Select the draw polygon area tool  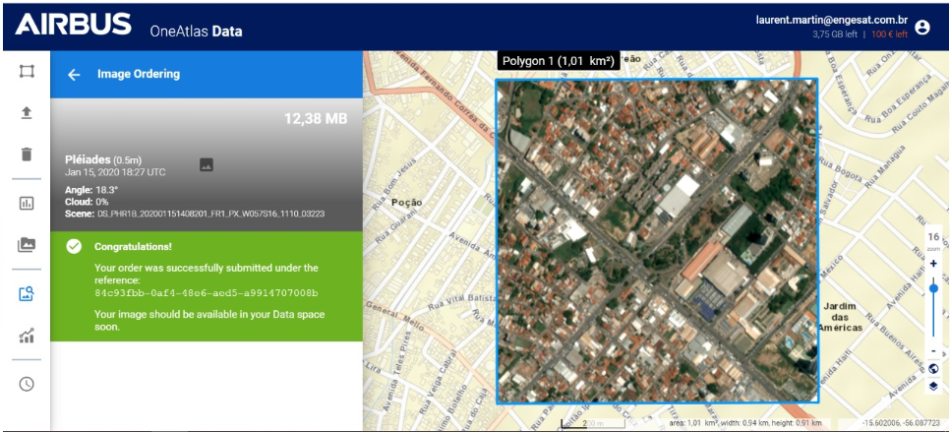(26, 72)
